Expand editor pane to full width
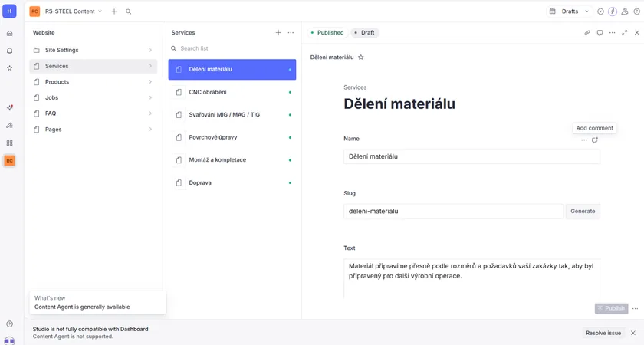Viewport: 644px width, 345px height. [624, 32]
